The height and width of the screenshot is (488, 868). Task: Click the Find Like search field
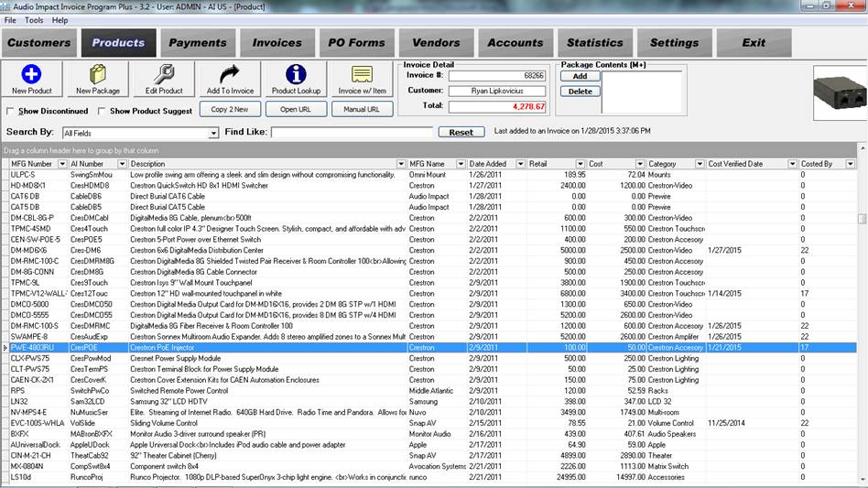(x=352, y=133)
